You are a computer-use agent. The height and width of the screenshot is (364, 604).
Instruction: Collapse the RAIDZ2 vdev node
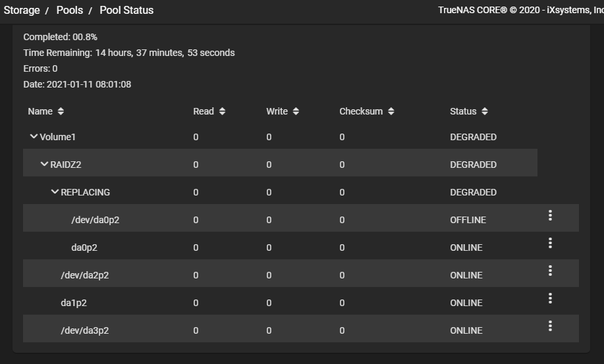tap(44, 164)
